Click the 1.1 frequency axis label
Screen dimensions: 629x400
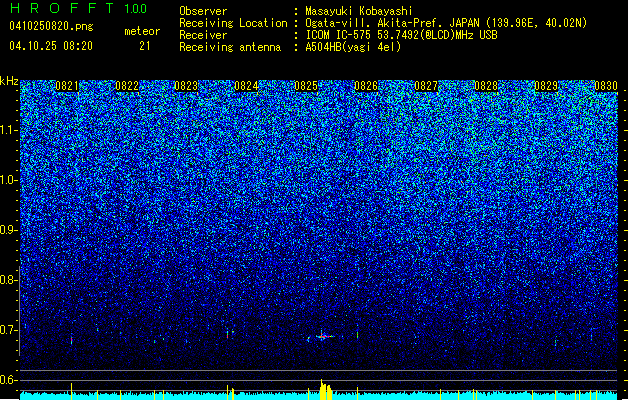tap(8, 130)
